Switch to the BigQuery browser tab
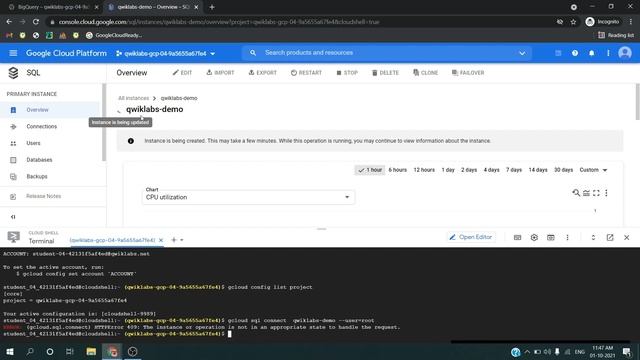 [x=53, y=7]
